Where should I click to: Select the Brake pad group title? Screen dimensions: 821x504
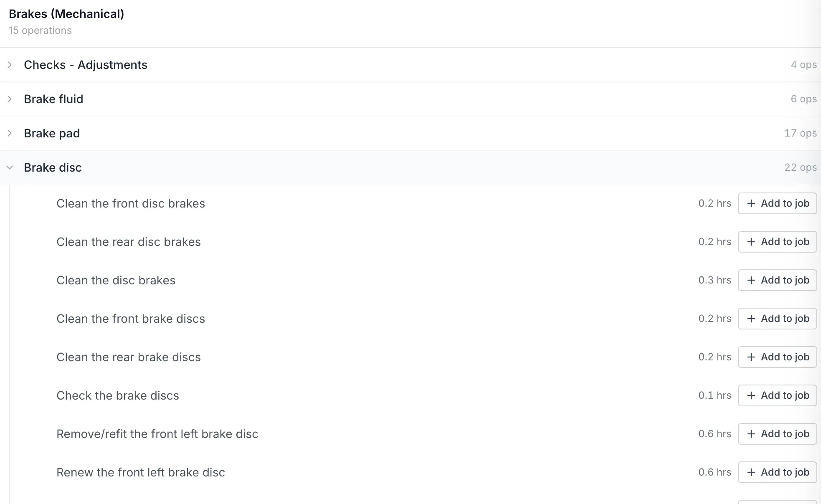point(52,133)
